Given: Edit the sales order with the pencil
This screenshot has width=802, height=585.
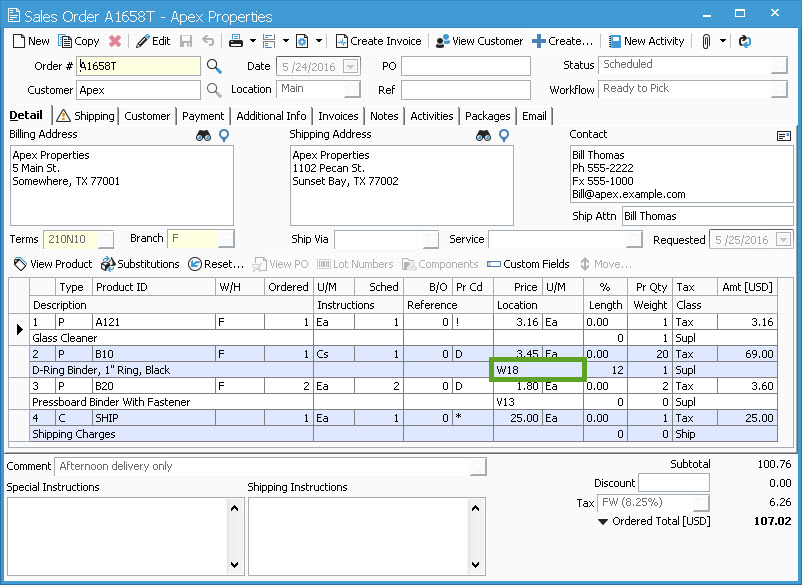Looking at the screenshot, I should click(x=153, y=41).
